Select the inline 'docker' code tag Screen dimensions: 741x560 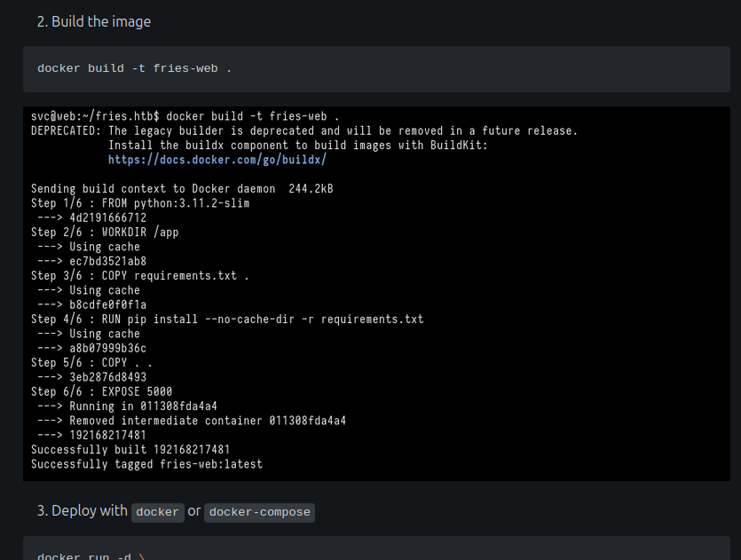157,512
